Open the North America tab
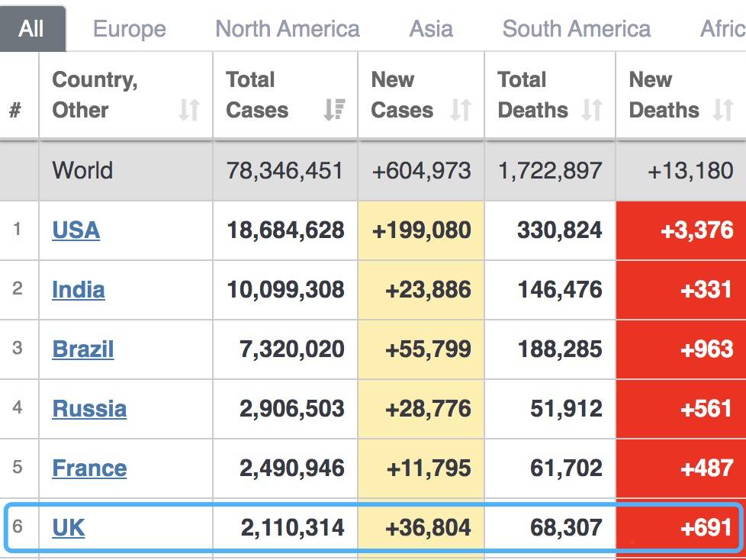This screenshot has height=560, width=746. (288, 29)
